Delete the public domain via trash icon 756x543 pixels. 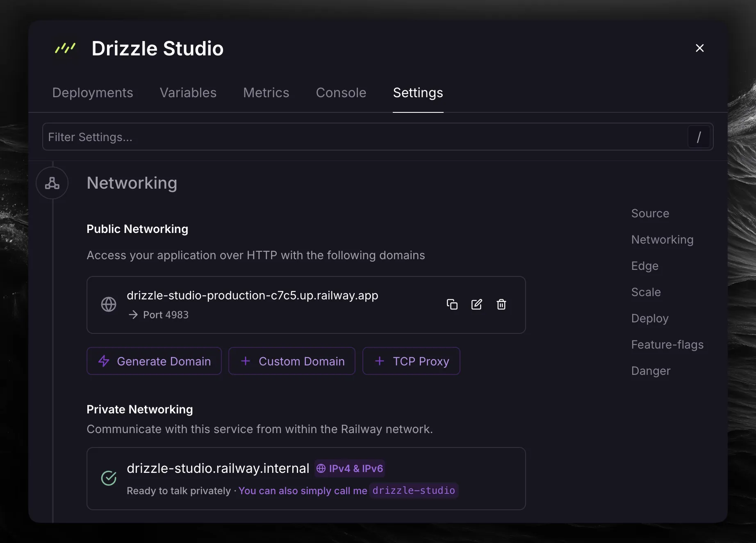pos(501,304)
